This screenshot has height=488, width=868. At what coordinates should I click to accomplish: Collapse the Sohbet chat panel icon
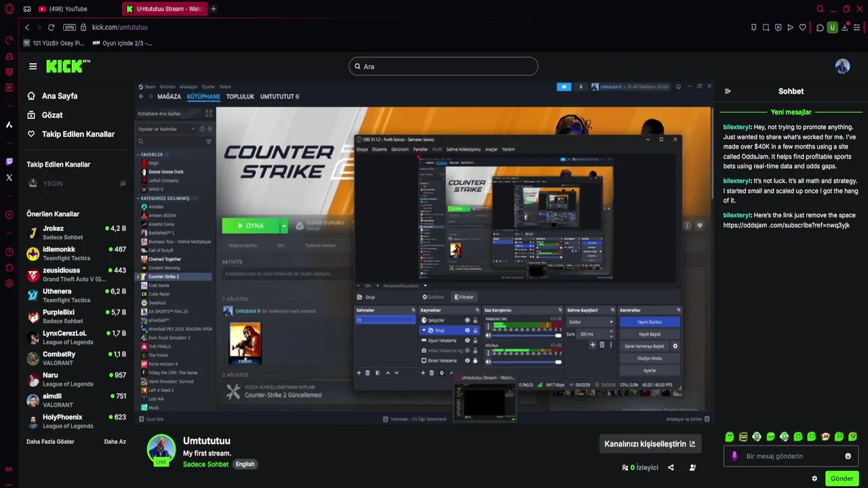(x=728, y=91)
